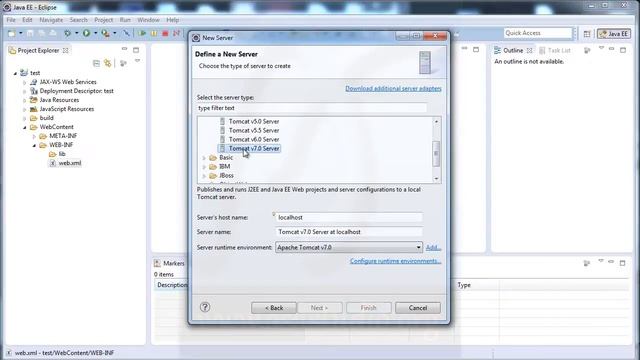This screenshot has height=360, width=640.
Task: Open the New wizard dropdown arrow
Action: [20, 33]
